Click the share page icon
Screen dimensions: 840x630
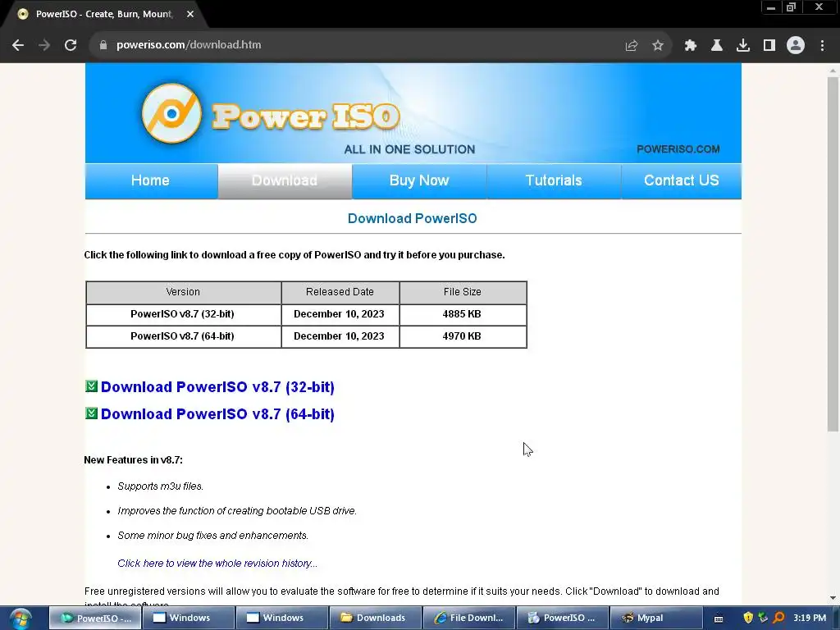(x=632, y=46)
